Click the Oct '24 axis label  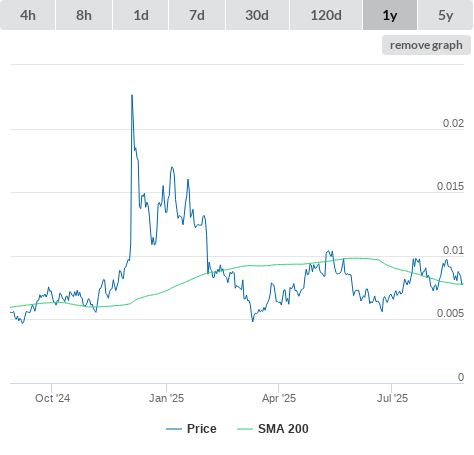point(52,398)
